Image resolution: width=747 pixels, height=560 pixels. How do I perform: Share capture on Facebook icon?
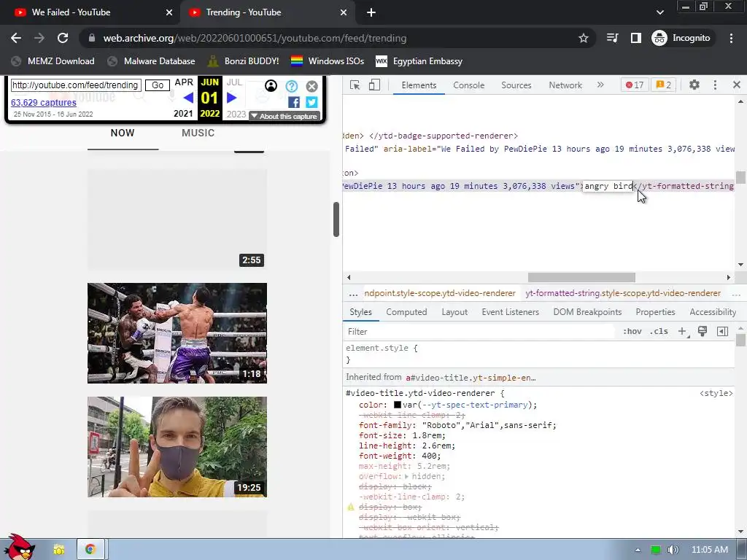[x=294, y=102]
